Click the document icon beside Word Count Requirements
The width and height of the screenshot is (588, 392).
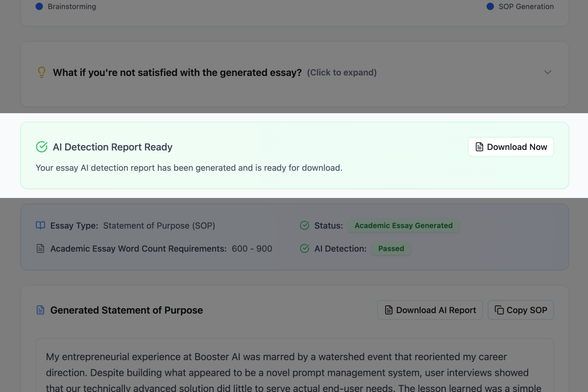[x=40, y=248]
